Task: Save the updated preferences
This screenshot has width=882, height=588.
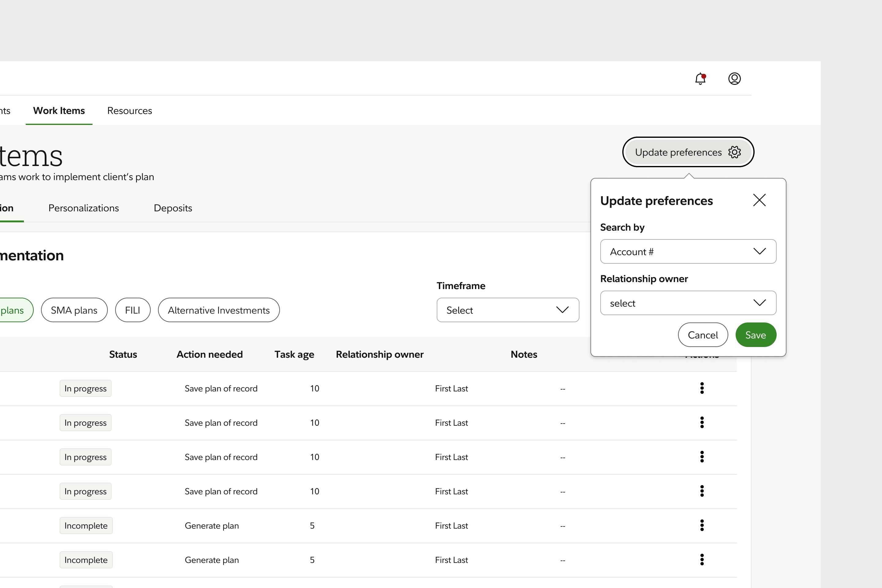Action: pos(756,334)
